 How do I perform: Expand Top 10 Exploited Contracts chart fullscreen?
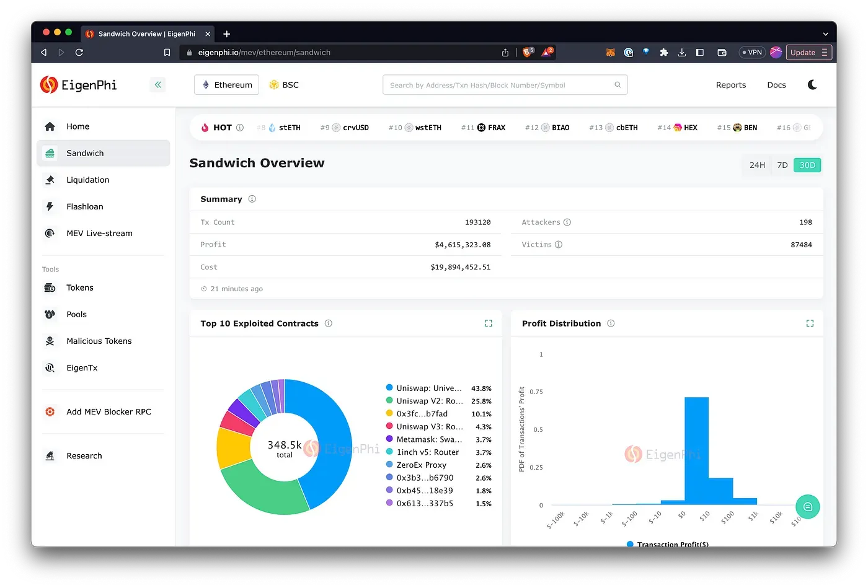pos(489,323)
